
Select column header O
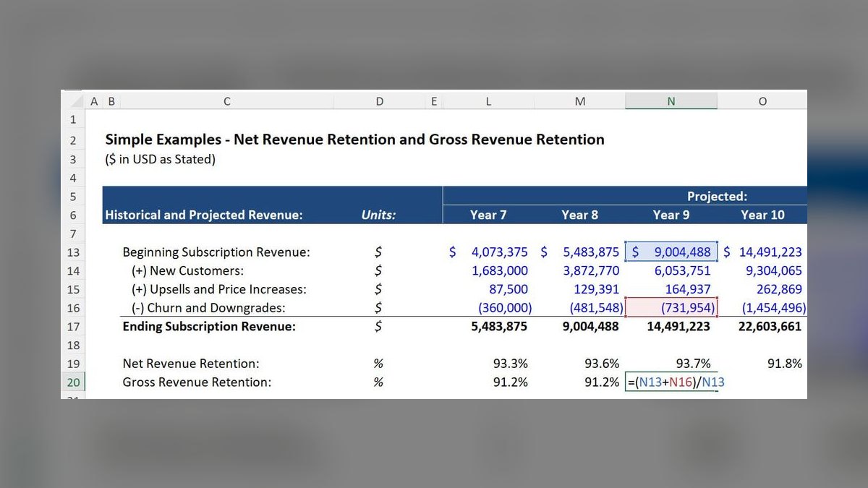click(762, 102)
